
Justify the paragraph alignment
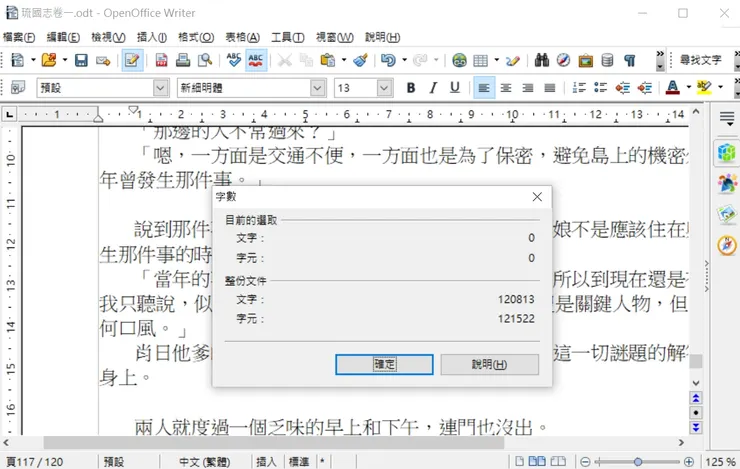pos(550,88)
